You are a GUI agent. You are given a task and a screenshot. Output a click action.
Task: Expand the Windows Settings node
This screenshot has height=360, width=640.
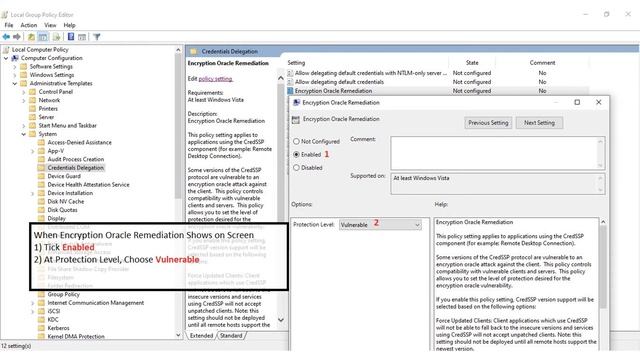(x=15, y=75)
